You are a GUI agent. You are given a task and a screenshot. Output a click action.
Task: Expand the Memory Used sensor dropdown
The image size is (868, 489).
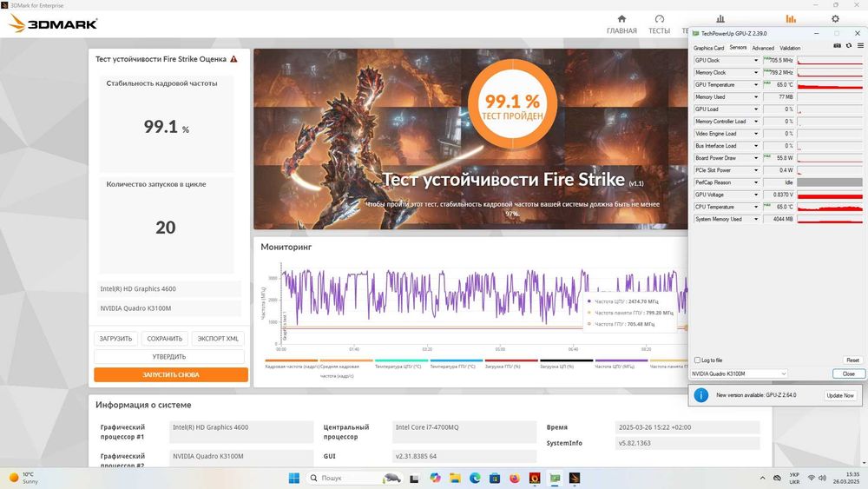coord(756,97)
